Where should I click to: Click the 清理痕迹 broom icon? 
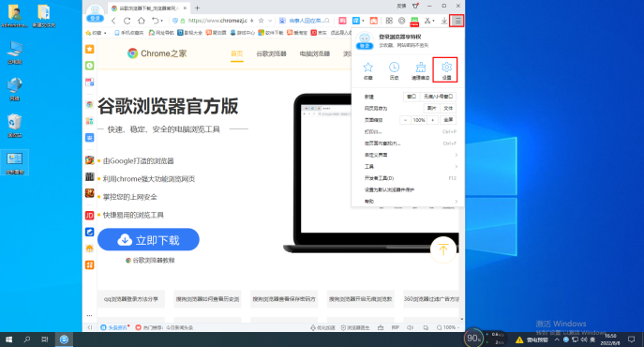[421, 70]
